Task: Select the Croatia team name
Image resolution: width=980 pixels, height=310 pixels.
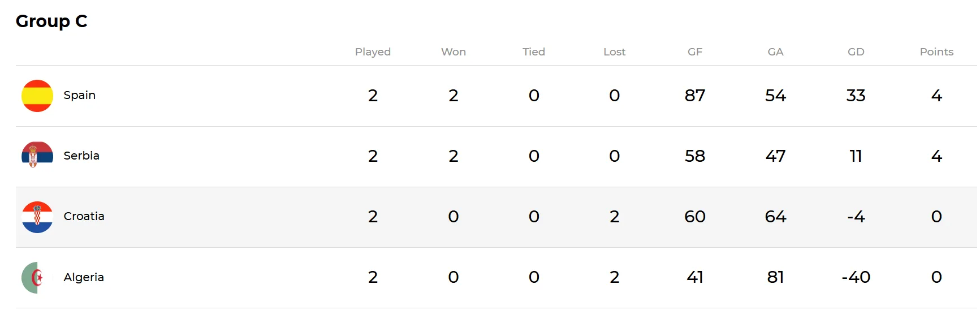Action: (84, 216)
